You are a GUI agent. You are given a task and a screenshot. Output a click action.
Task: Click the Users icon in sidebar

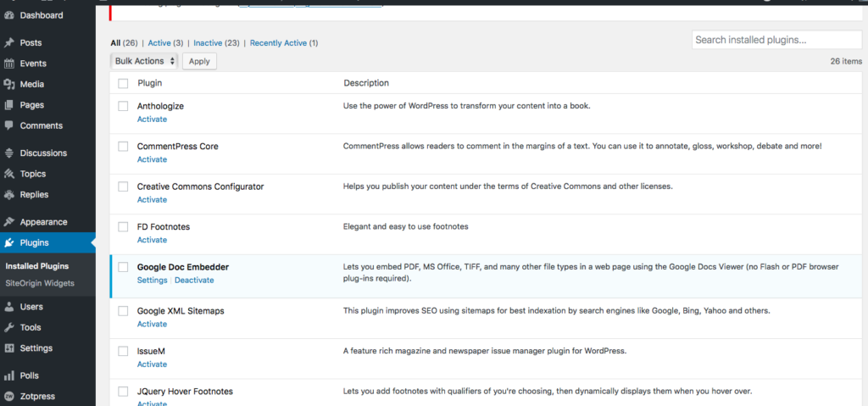[9, 307]
